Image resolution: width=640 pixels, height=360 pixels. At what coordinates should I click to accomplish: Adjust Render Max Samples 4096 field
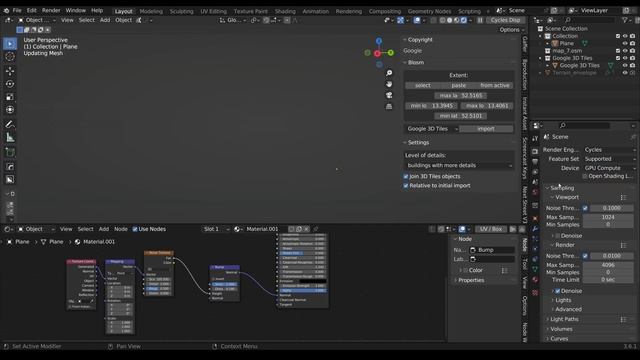(x=608, y=265)
